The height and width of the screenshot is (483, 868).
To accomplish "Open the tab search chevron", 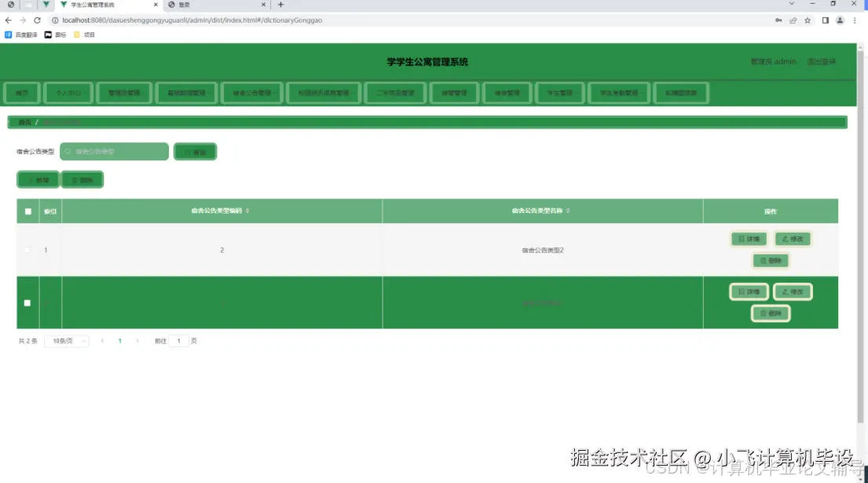I will click(792, 4).
